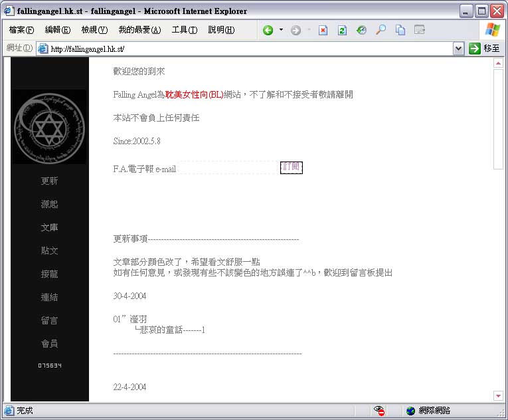508x420 pixels.
Task: Click the 歡迎您的到來 welcome text
Action: pyautogui.click(x=139, y=71)
